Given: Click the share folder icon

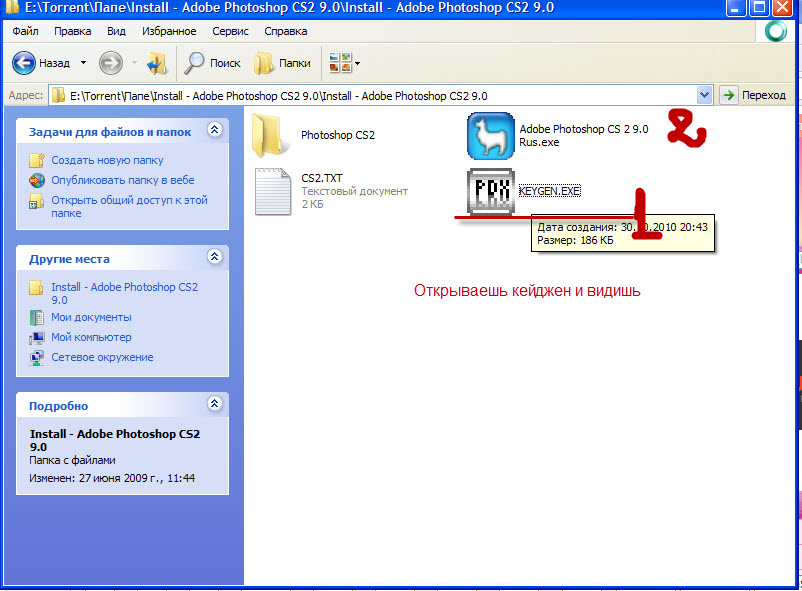Looking at the screenshot, I should coord(37,201).
